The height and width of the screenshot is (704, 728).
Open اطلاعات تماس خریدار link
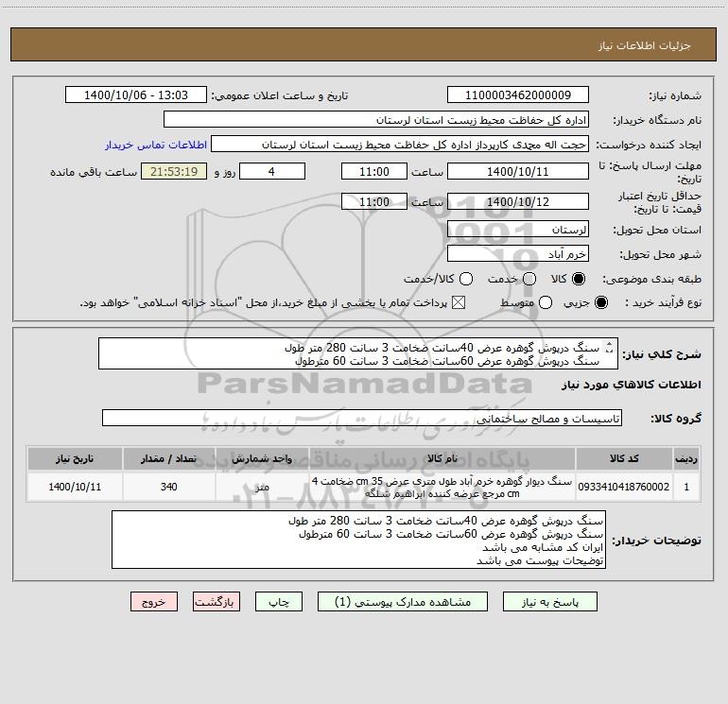(x=156, y=145)
